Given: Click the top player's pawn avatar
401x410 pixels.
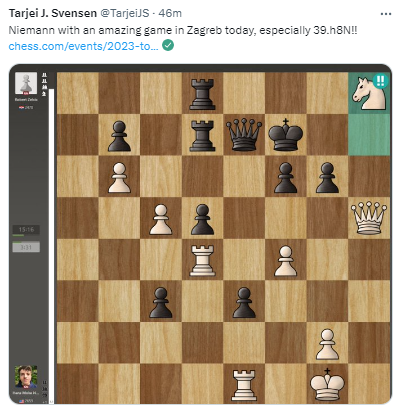Looking at the screenshot, I should (26, 83).
